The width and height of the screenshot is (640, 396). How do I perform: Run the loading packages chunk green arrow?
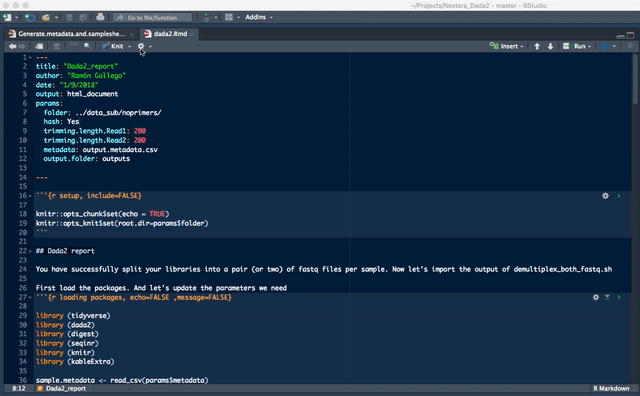tap(619, 298)
